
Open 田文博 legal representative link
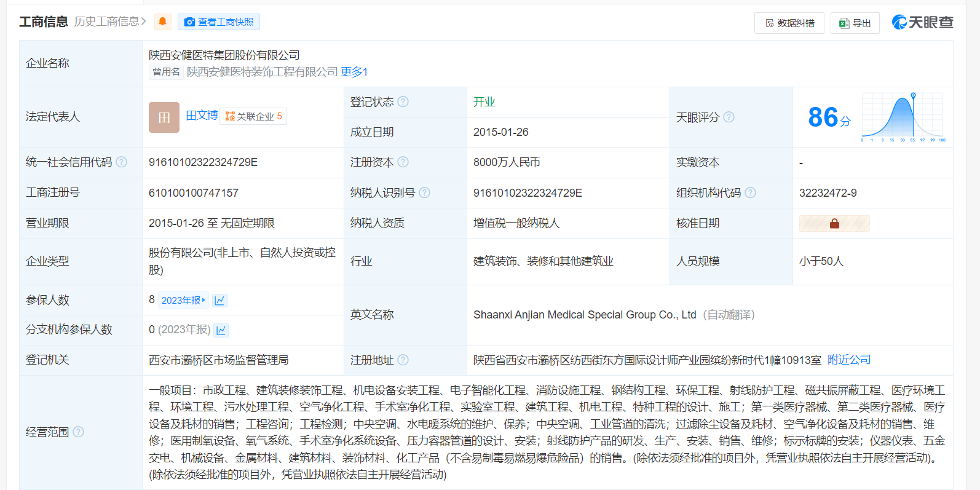[x=202, y=116]
